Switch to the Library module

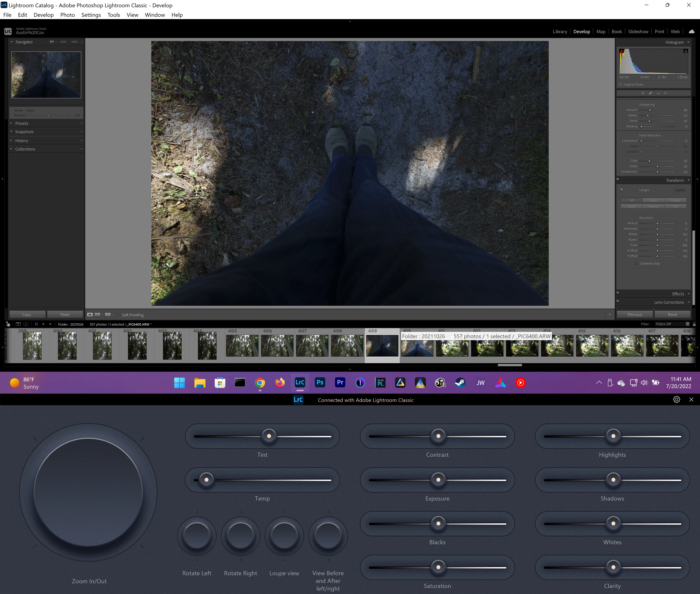pos(559,32)
